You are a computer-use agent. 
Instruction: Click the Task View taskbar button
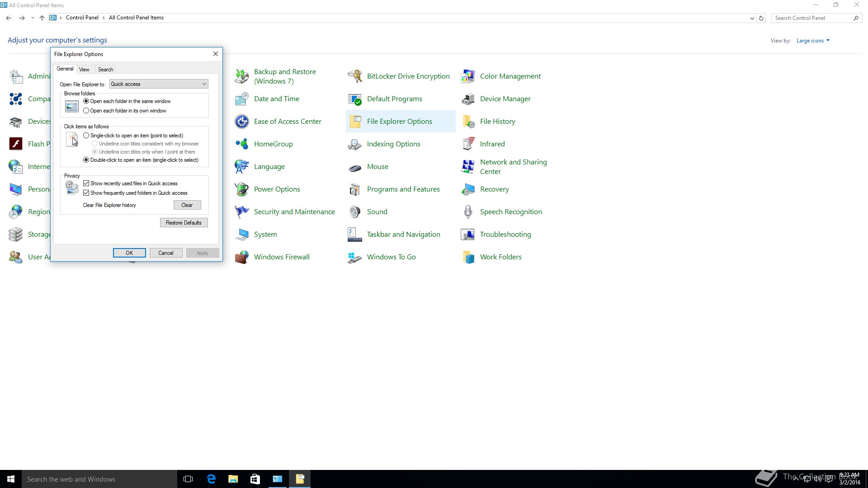188,479
